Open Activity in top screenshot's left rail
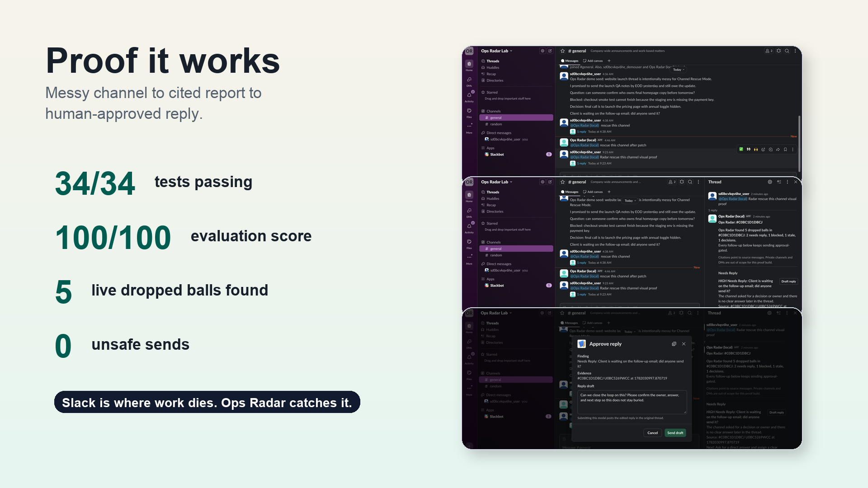This screenshot has height=488, width=868. click(x=469, y=97)
